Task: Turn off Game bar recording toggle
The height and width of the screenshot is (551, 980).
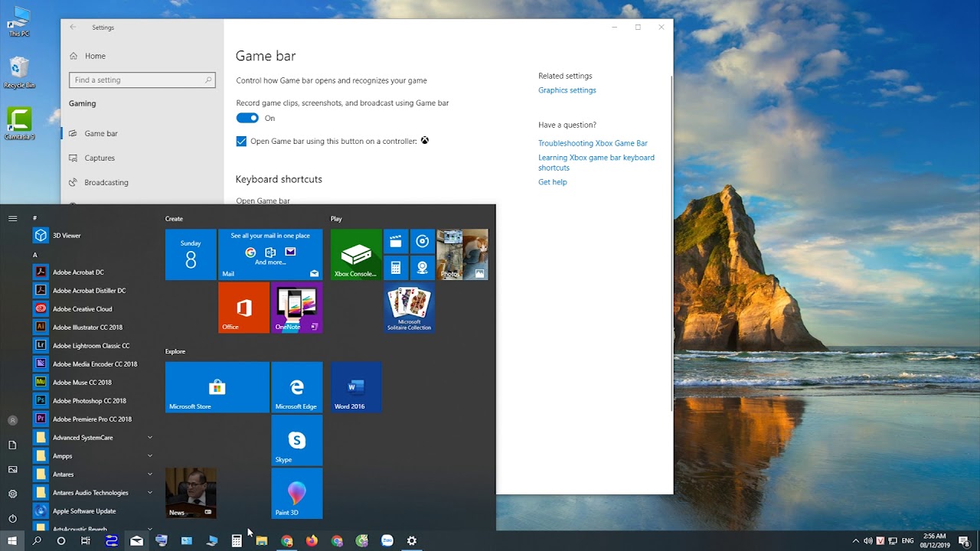Action: coord(247,118)
